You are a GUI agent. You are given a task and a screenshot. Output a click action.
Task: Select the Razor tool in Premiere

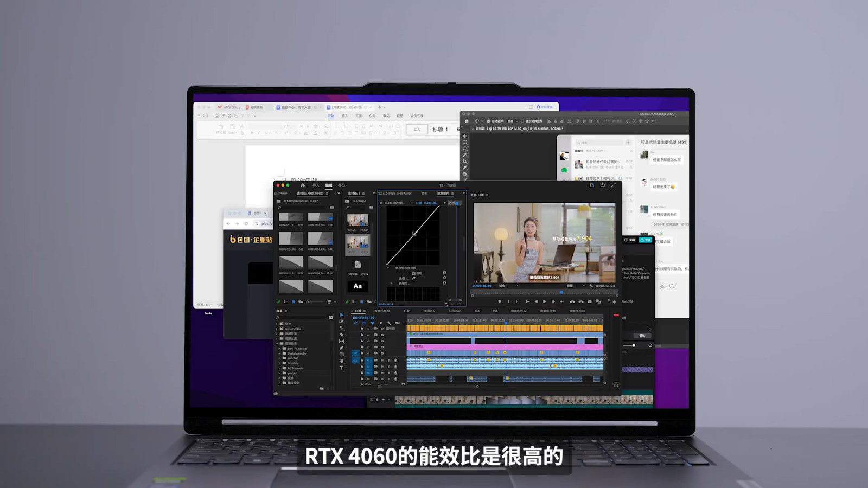coord(341,335)
